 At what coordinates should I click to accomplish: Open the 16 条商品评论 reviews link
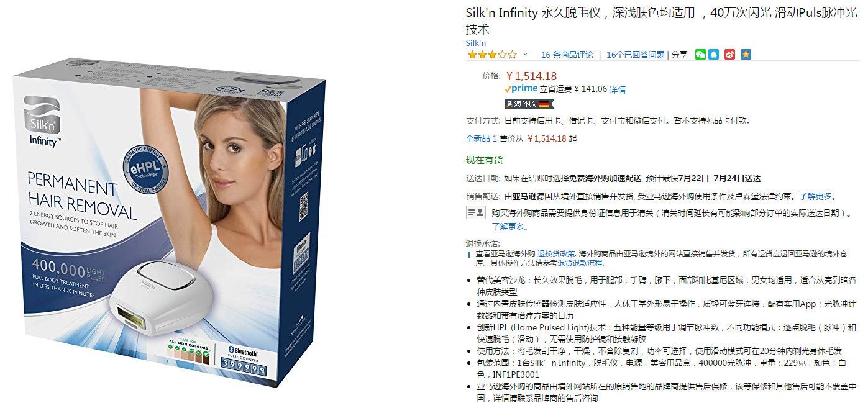click(x=567, y=55)
